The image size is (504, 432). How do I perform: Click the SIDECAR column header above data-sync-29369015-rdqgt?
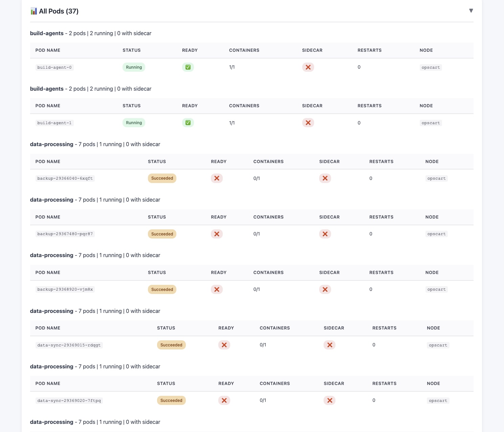[334, 328]
